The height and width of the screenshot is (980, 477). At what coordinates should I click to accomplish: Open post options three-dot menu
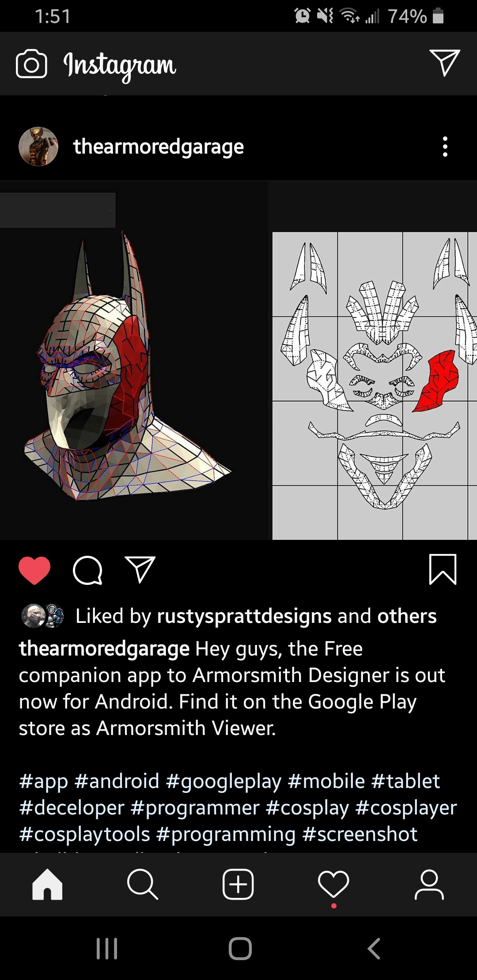pyautogui.click(x=445, y=147)
